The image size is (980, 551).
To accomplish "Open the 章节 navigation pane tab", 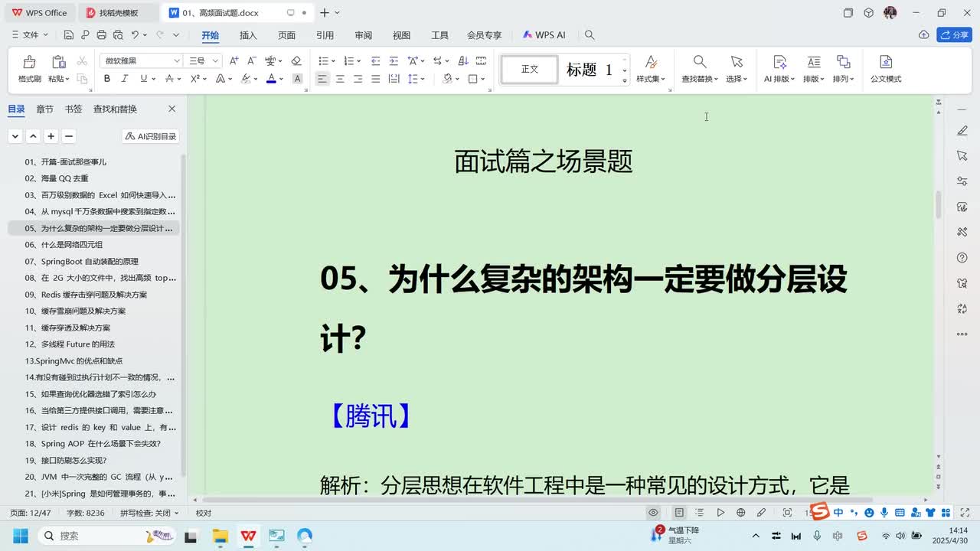I will pyautogui.click(x=45, y=109).
